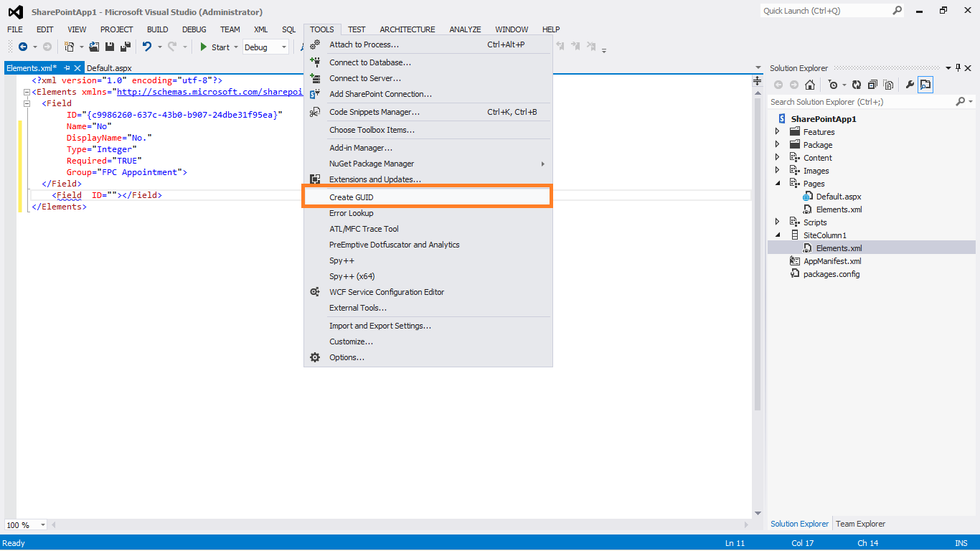Switch to the Default.aspx editor tab

tap(109, 68)
